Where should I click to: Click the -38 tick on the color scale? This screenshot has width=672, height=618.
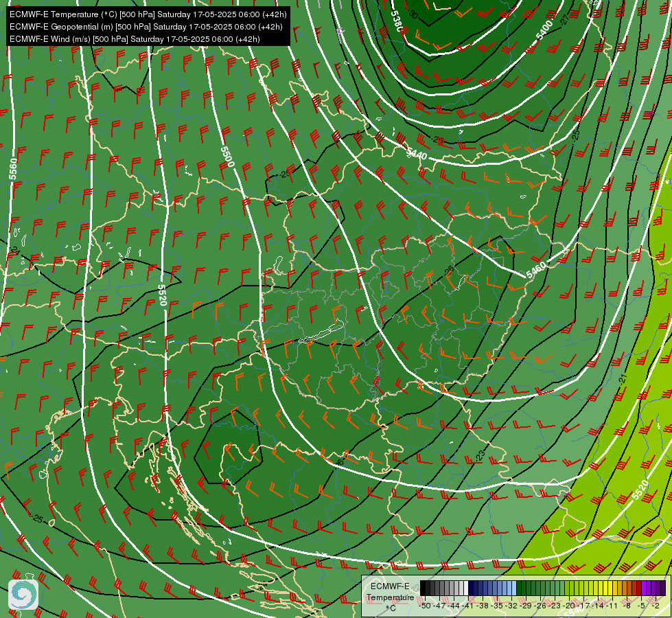pos(483,606)
